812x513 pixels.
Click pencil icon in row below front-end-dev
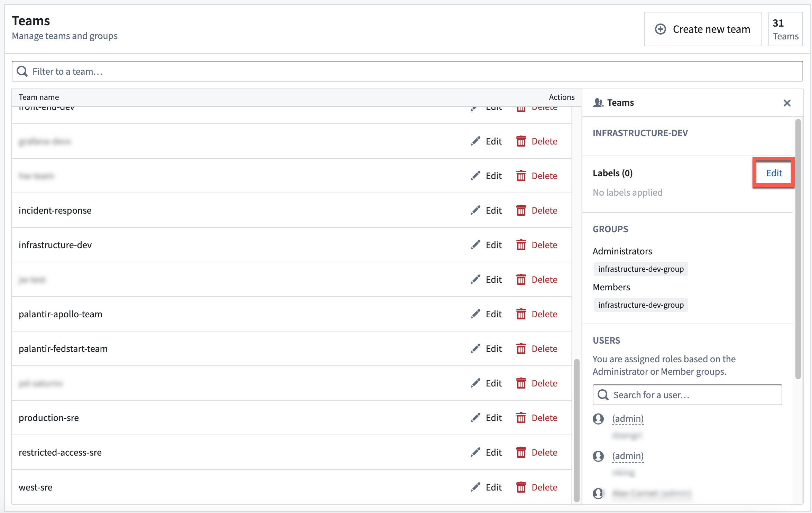tap(476, 141)
